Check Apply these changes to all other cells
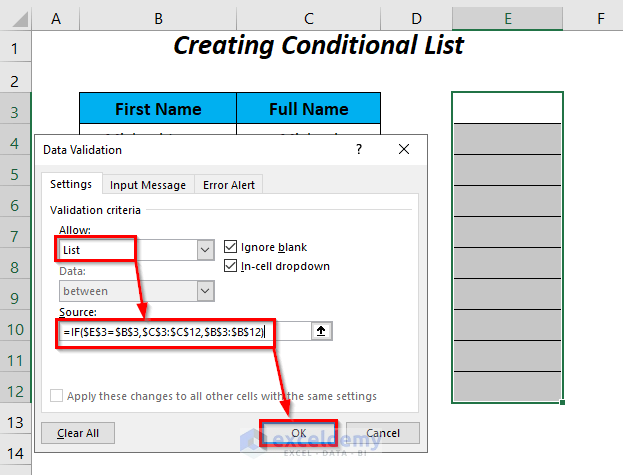623x475 pixels. click(56, 396)
